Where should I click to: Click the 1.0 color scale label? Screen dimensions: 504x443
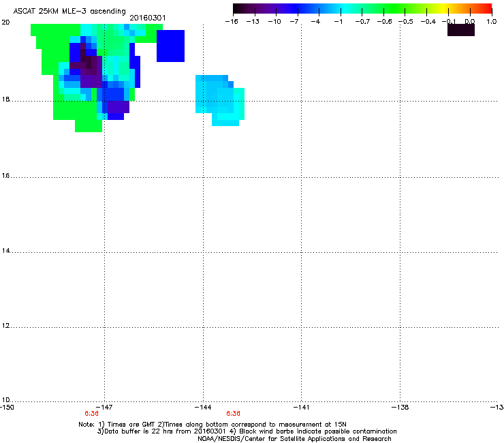492,22
